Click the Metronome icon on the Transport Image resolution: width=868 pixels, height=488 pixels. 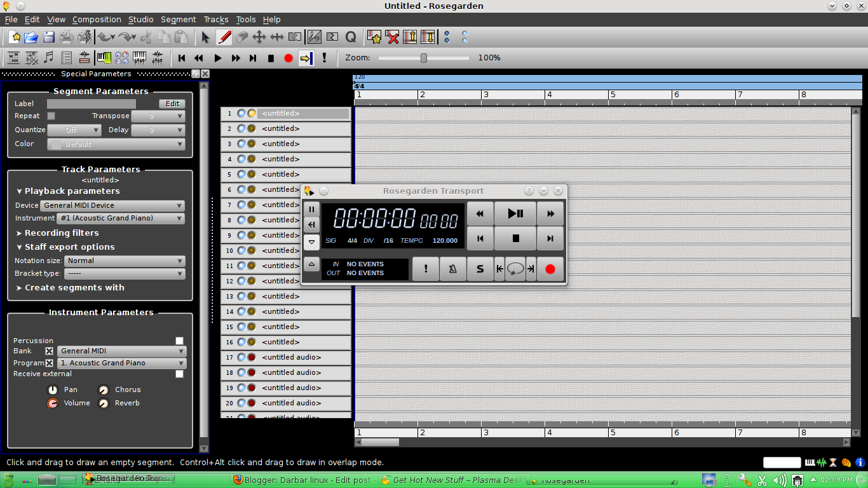(452, 269)
